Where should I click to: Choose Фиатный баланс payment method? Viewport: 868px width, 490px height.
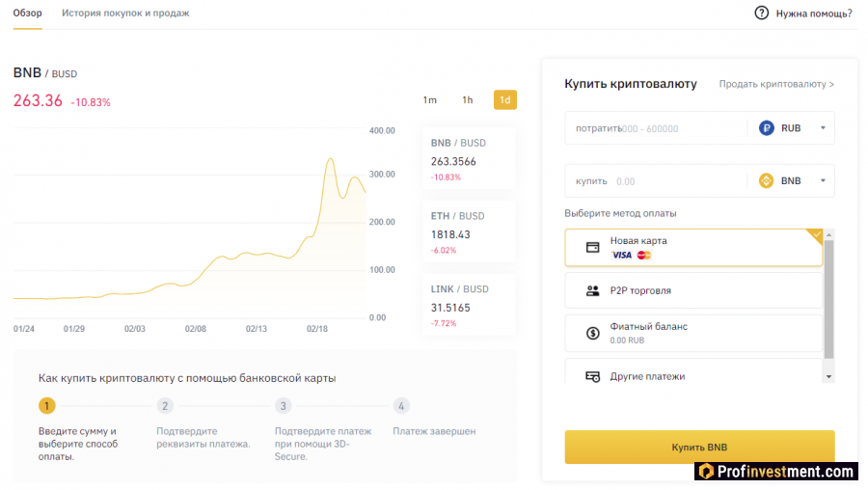click(x=693, y=334)
